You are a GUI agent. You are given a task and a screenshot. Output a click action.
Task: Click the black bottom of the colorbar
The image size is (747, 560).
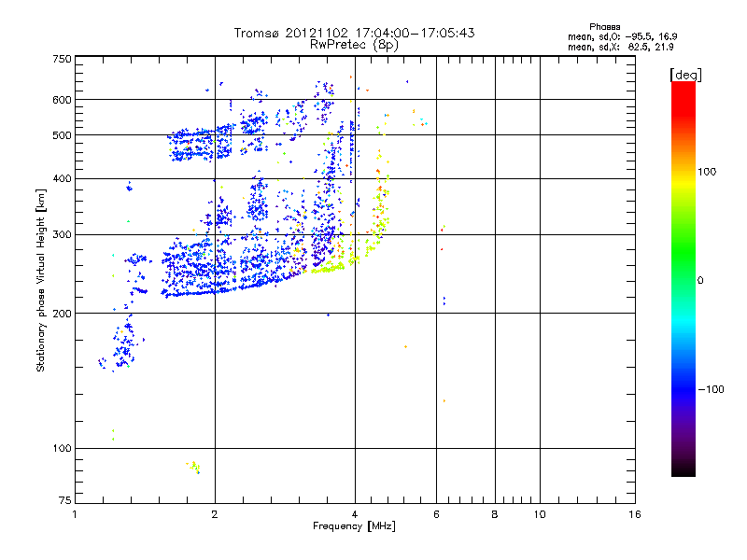(x=684, y=469)
